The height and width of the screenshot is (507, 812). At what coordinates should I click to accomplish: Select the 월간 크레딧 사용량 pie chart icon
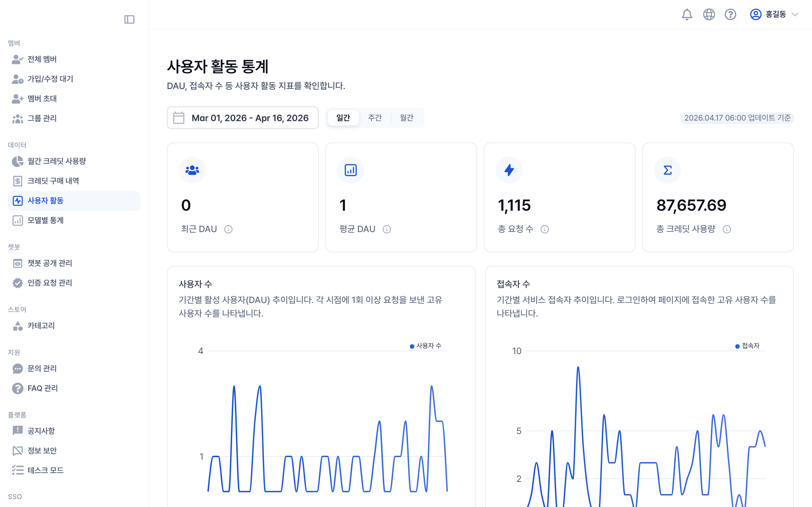click(18, 161)
